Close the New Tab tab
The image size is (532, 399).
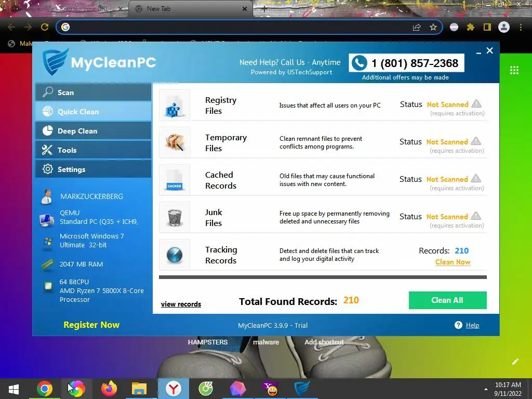(x=245, y=9)
